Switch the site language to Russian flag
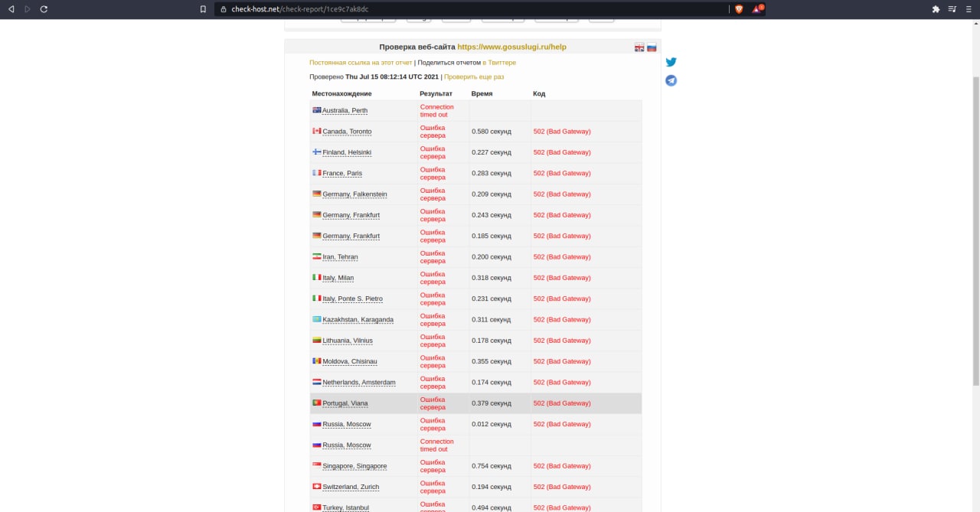The image size is (980, 512). (x=652, y=47)
